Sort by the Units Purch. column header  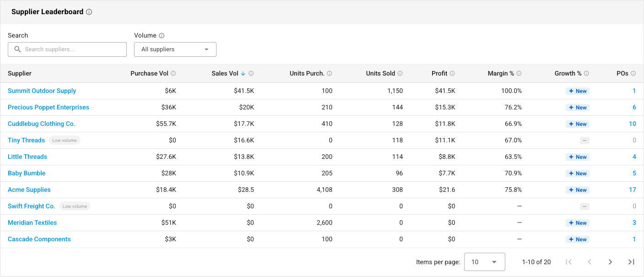pyautogui.click(x=307, y=73)
